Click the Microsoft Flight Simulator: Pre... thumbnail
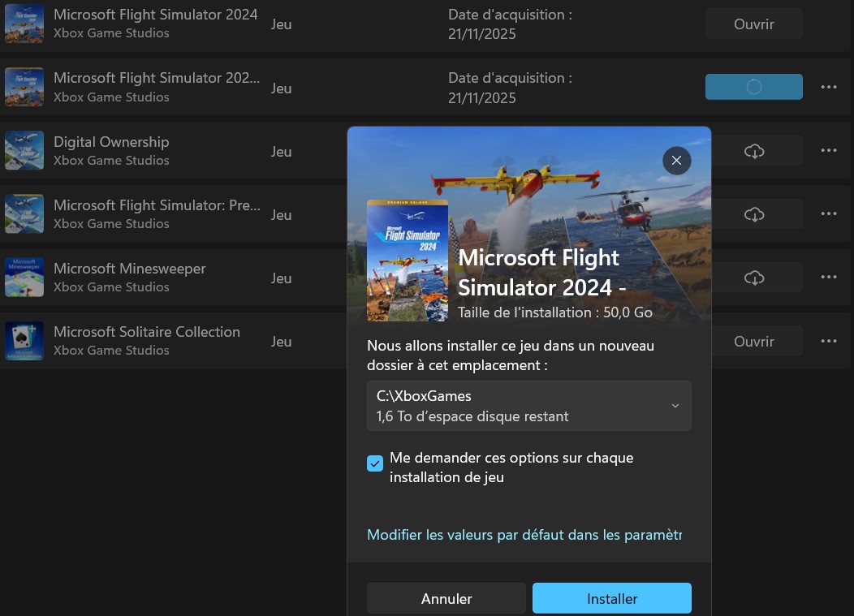The image size is (854, 616). pos(24,214)
